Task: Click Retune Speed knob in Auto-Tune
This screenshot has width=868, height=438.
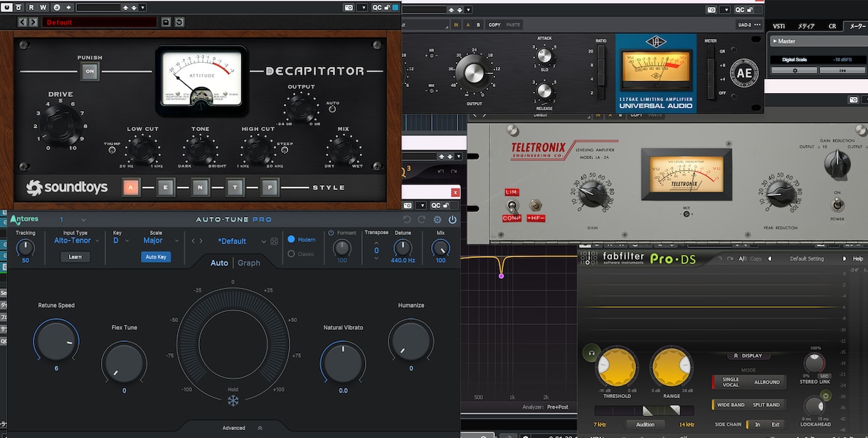Action: 56,340
